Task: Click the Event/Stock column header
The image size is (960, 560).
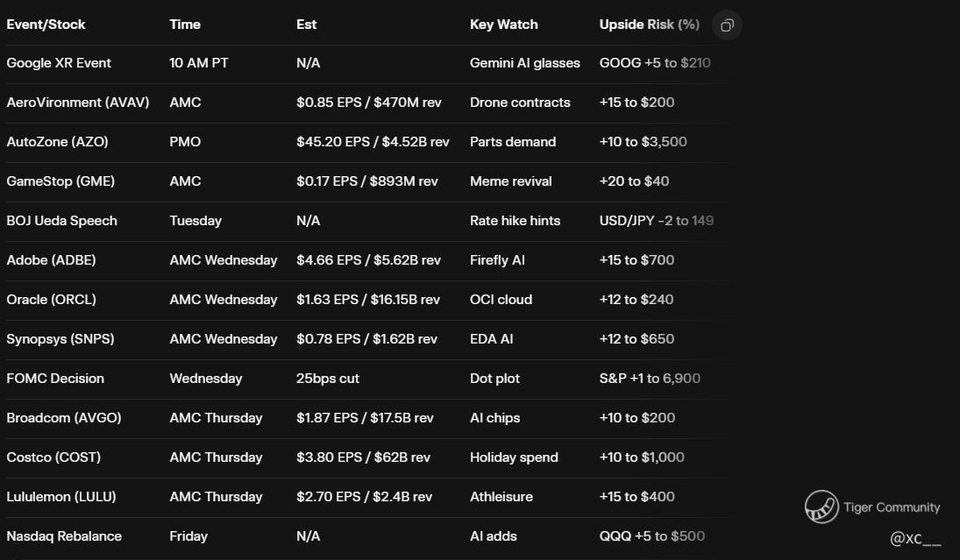Action: 46,25
